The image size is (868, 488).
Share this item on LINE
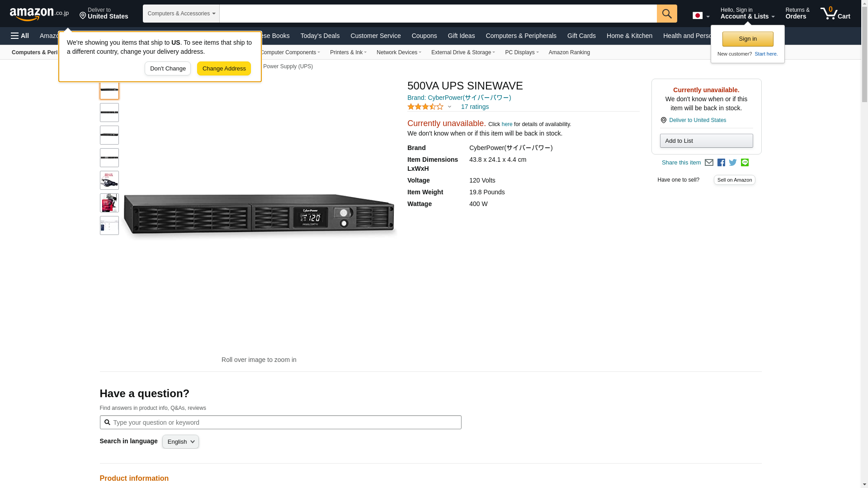745,163
